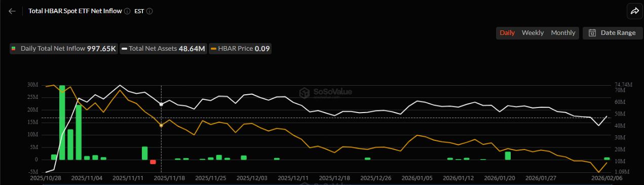This screenshot has height=185, width=644.
Task: Click the 2026/01/12 date label
Action: pyautogui.click(x=459, y=178)
